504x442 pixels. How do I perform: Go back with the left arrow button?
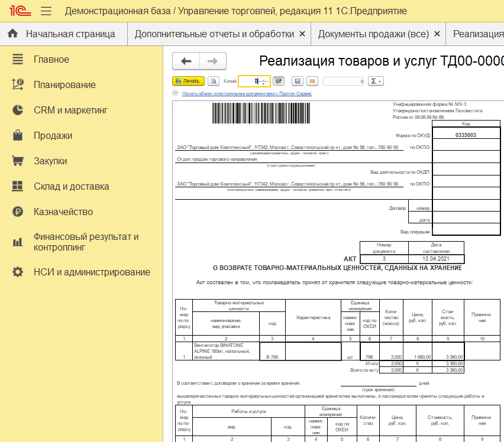coord(186,61)
